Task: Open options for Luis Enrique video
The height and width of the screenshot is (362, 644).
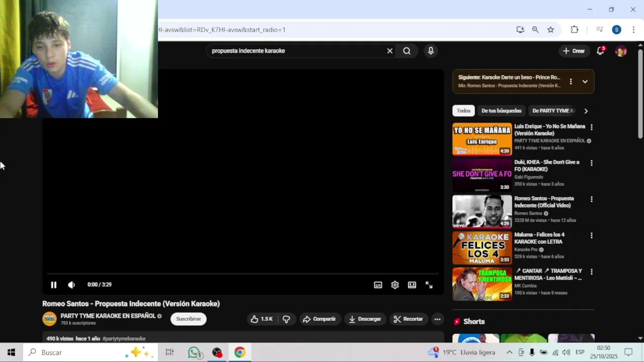Action: pyautogui.click(x=591, y=127)
